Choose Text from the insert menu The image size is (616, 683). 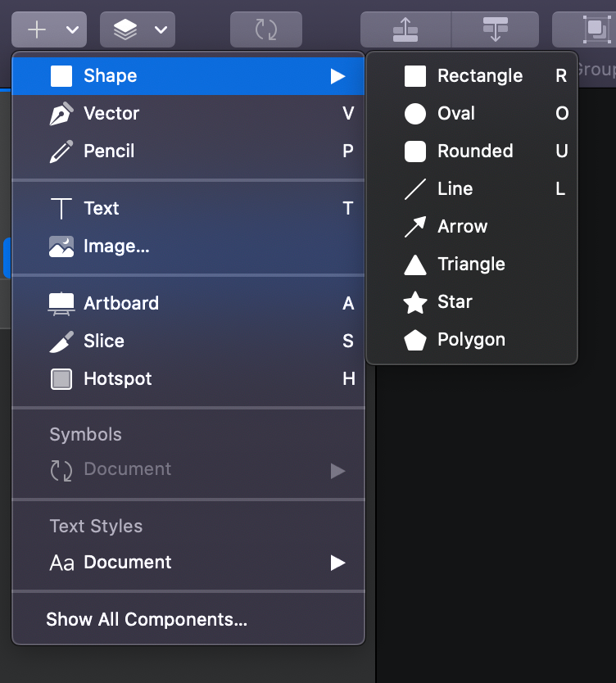click(x=102, y=209)
